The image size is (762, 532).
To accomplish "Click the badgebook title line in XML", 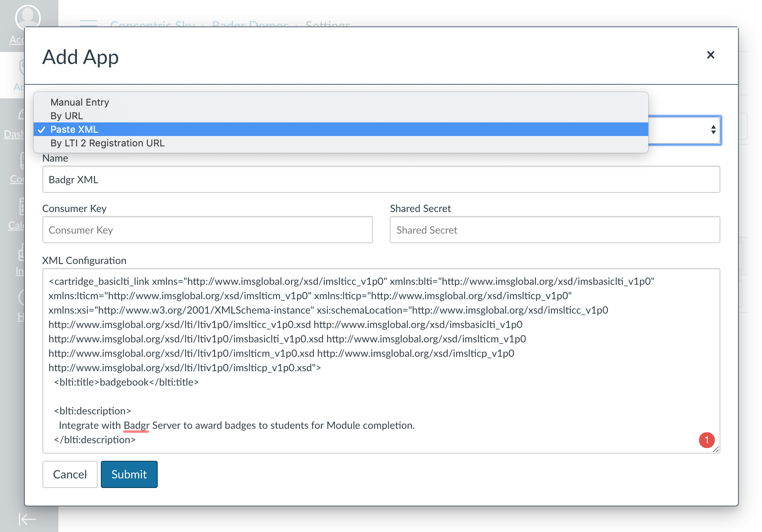I will [x=126, y=382].
